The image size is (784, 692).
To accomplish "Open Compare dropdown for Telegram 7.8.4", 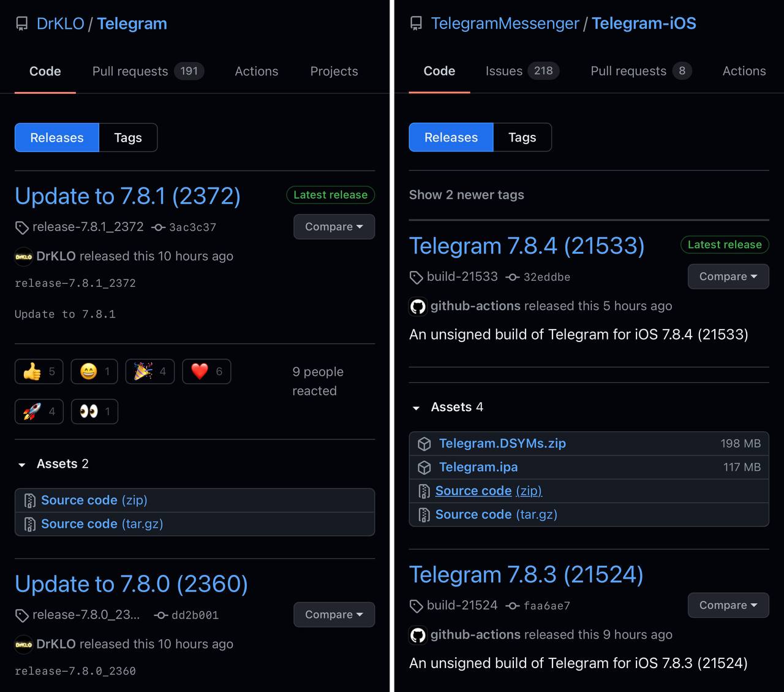I will [728, 276].
